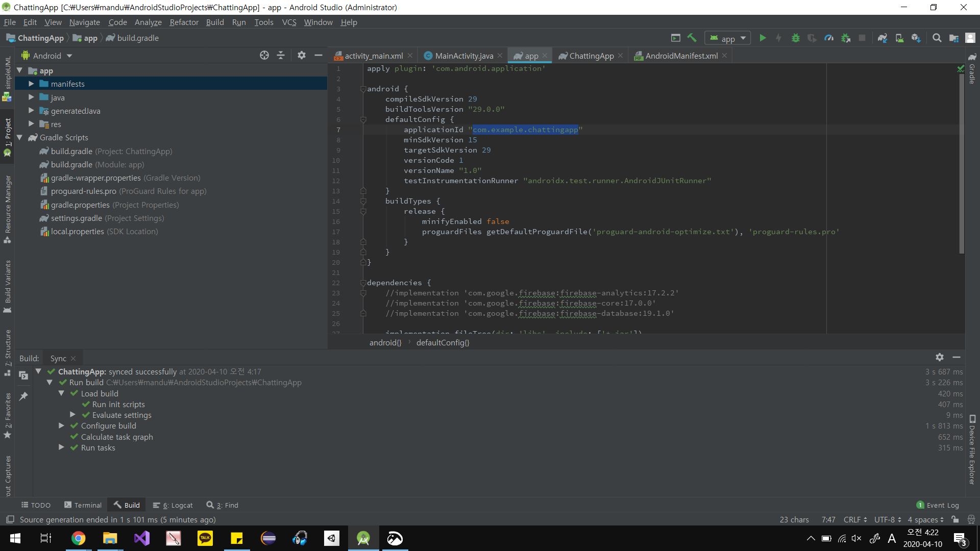Viewport: 980px width, 551px height.
Task: Start debugging with the Debug app bug icon
Action: pos(795,38)
